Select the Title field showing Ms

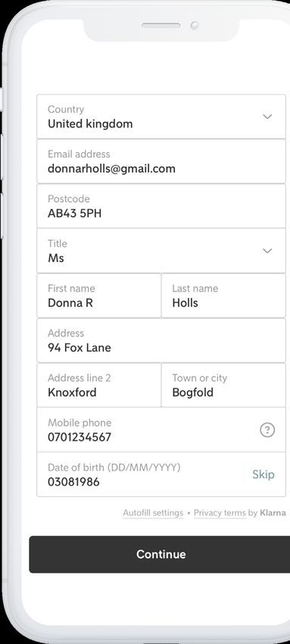(161, 251)
